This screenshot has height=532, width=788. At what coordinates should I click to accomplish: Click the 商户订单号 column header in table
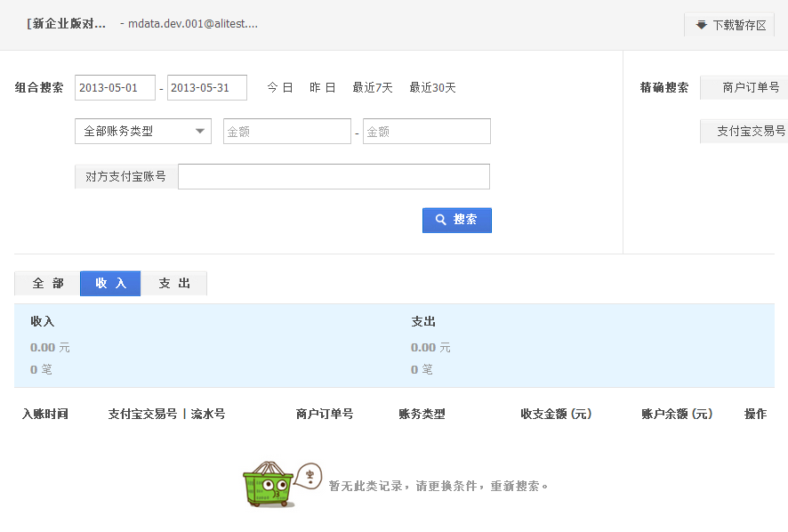point(325,414)
